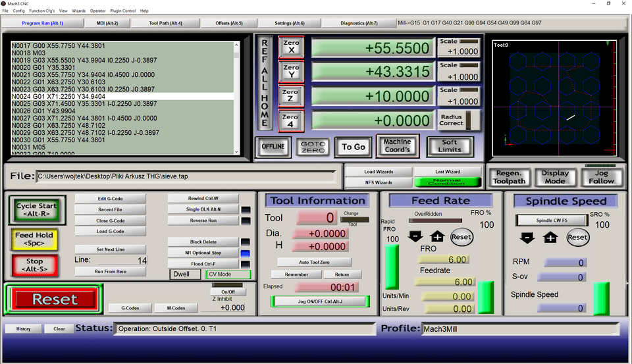Toggle Jog Follow
This screenshot has width=632, height=364.
(x=601, y=177)
